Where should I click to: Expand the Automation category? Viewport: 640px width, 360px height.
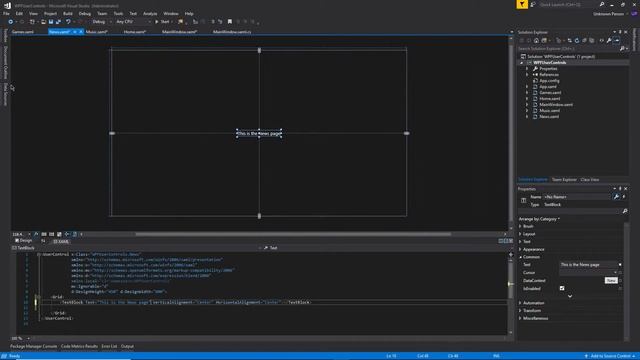(x=520, y=303)
